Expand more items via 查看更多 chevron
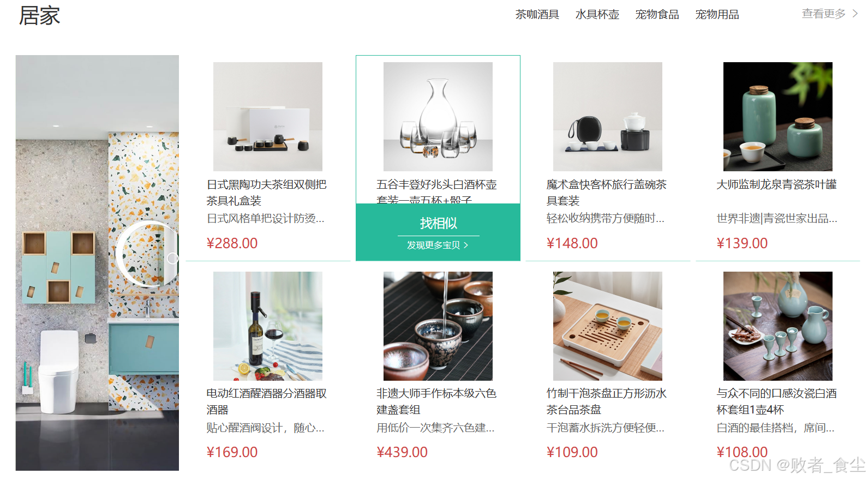The width and height of the screenshot is (868, 480). point(855,14)
